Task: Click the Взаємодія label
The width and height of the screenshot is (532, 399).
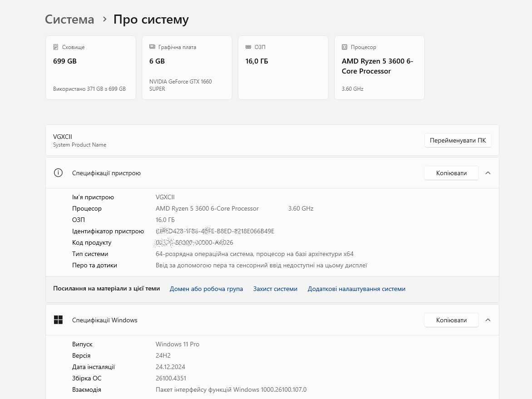Action: pos(87,389)
